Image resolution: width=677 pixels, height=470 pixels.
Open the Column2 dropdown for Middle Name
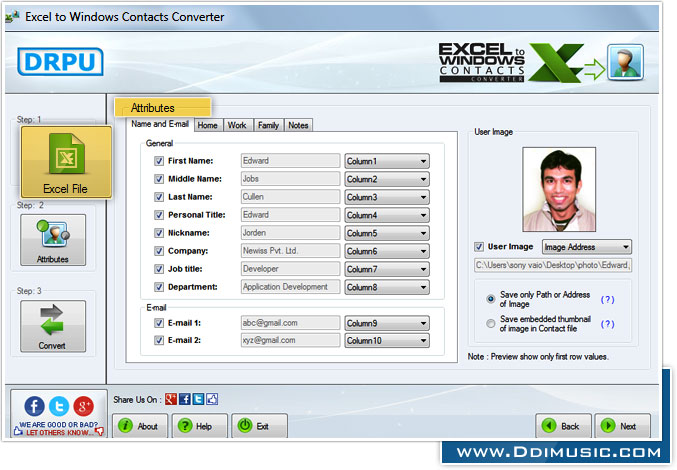pos(387,179)
